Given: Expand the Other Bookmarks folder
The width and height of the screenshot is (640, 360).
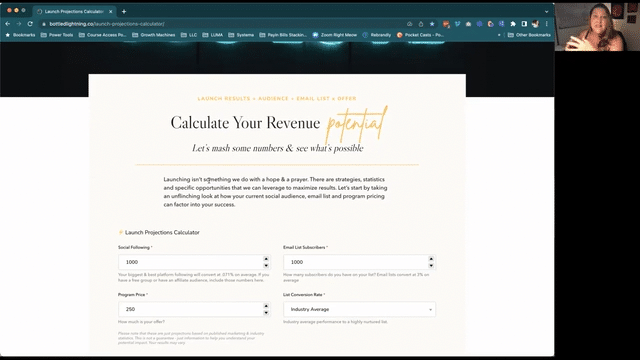Looking at the screenshot, I should pos(529,35).
